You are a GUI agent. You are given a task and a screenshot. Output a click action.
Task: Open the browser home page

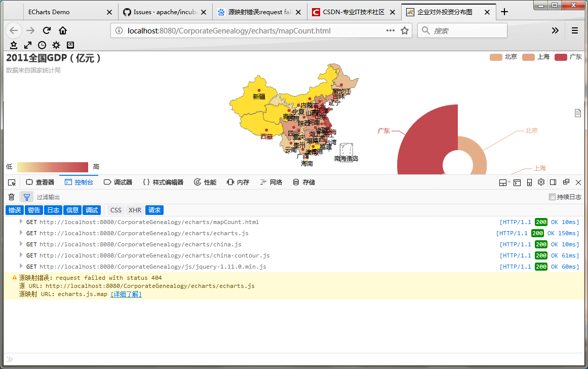pos(63,31)
